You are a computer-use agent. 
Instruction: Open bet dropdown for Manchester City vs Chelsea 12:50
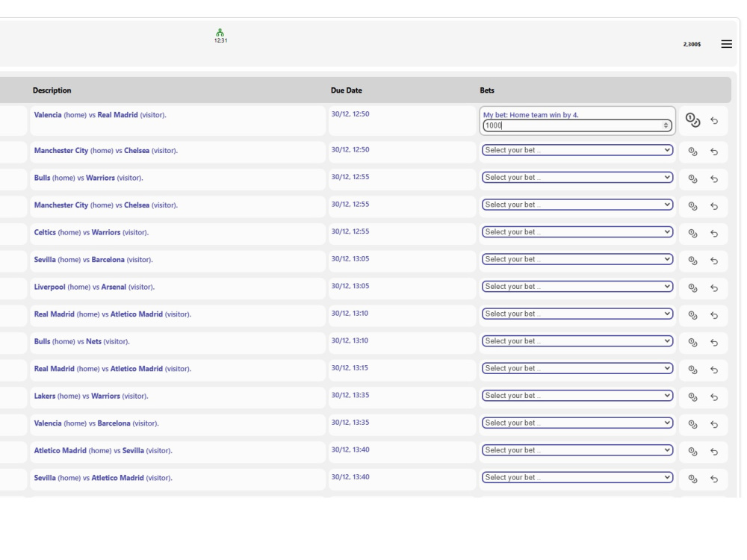(x=577, y=150)
